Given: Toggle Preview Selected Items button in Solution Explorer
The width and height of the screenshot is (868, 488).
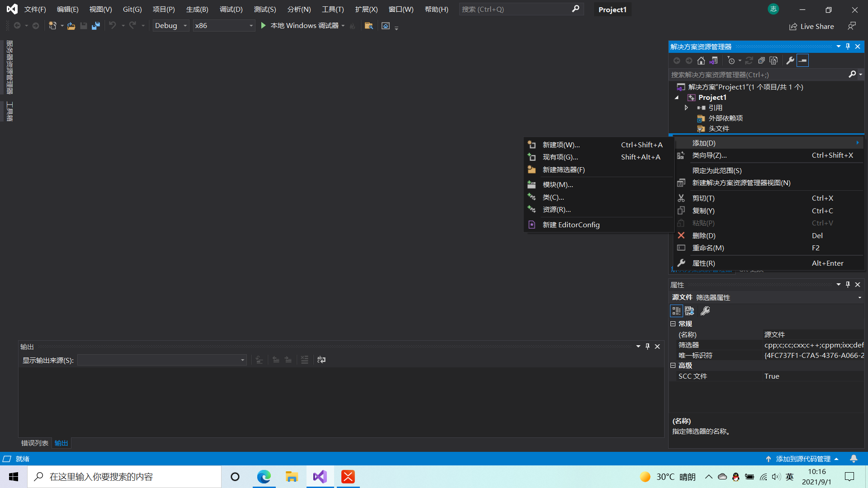Looking at the screenshot, I should 803,61.
